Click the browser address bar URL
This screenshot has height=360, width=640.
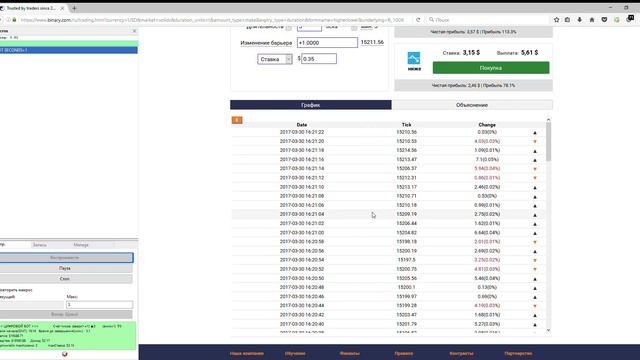point(212,20)
